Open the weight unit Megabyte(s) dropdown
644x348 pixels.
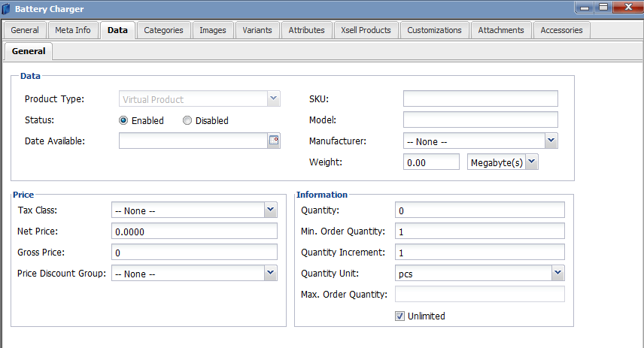532,162
